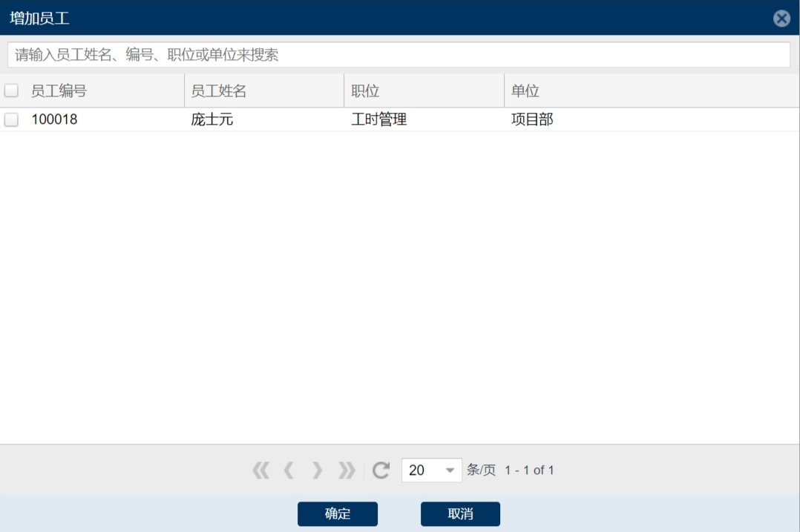Click the 项目部 unit cell

(x=532, y=119)
